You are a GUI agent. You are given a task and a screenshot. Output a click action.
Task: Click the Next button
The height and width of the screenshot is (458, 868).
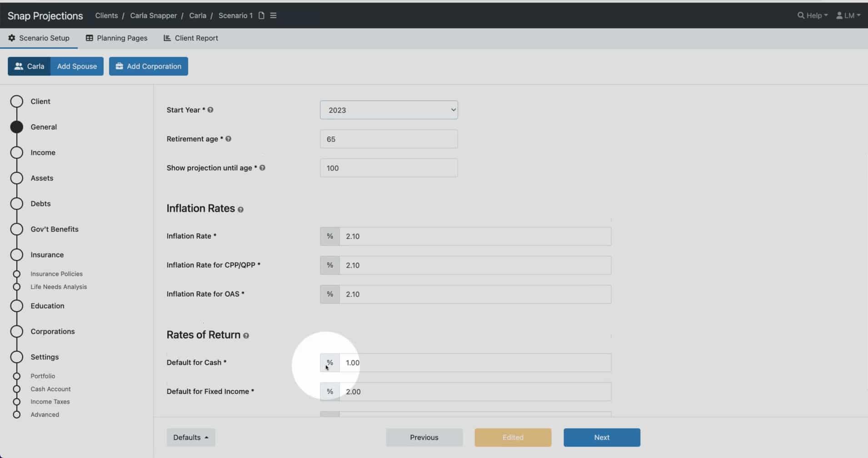point(602,438)
